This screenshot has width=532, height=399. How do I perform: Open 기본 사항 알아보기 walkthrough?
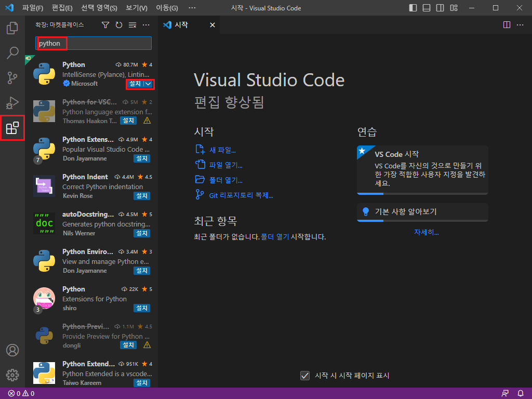click(x=422, y=212)
